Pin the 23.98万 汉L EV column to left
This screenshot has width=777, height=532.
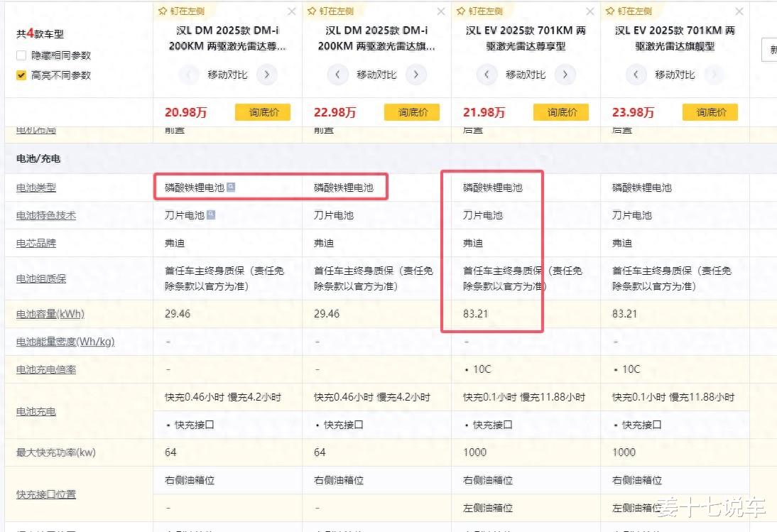[x=629, y=11]
